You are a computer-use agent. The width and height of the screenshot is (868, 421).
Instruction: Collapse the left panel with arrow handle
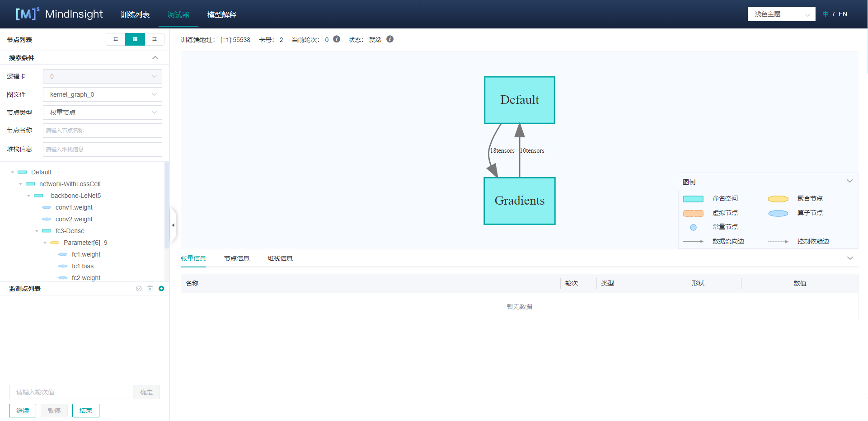[173, 225]
